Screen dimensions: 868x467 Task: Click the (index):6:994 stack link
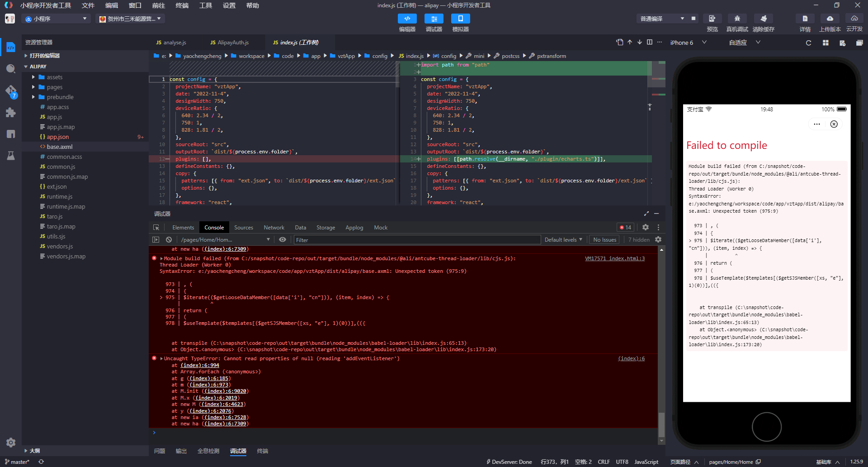pos(200,365)
